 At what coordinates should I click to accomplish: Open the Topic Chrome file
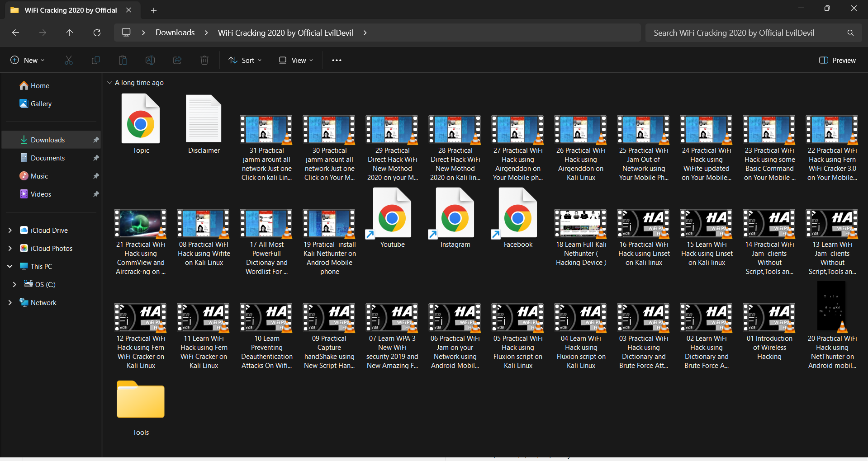click(141, 124)
